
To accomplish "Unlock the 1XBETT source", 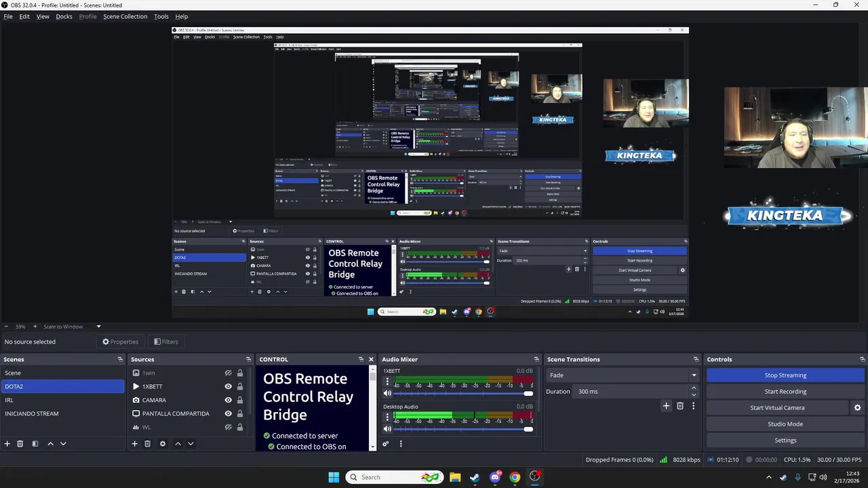I will [239, 386].
